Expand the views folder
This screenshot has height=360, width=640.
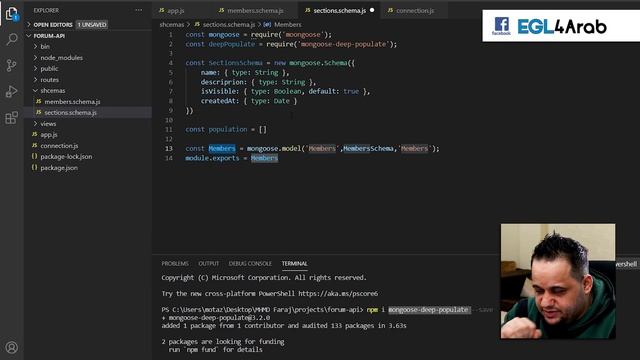point(48,123)
